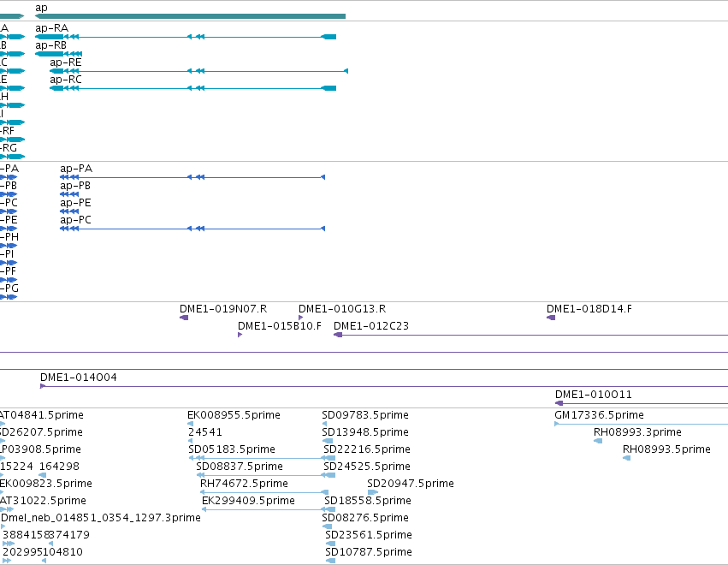
Task: Select transcript label ap-RA
Action: click(51, 28)
